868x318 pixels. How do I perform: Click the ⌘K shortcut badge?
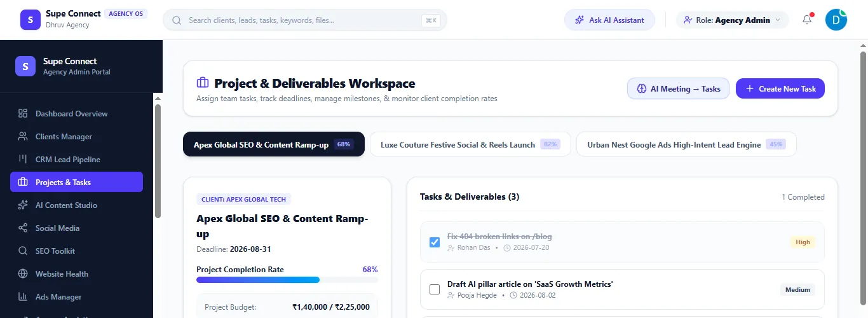pyautogui.click(x=431, y=20)
